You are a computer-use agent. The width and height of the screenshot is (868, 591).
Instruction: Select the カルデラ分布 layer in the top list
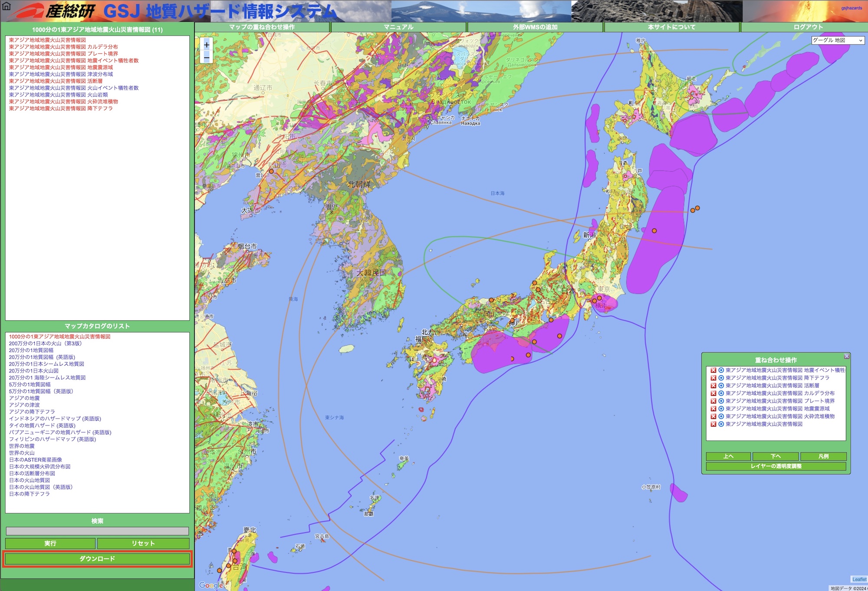point(63,47)
